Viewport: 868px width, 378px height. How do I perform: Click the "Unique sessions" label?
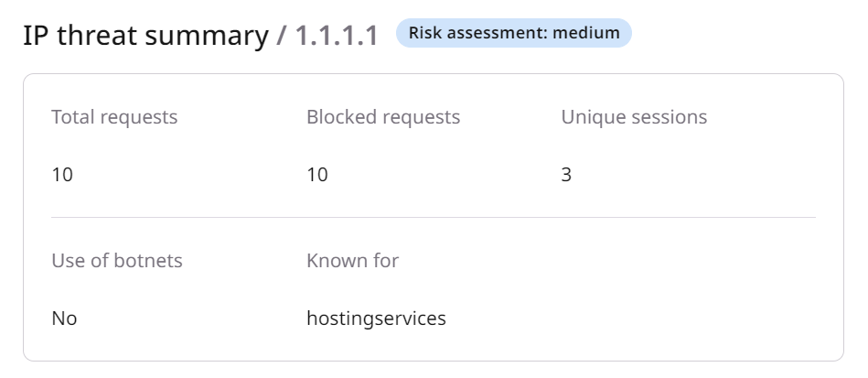[x=634, y=117]
